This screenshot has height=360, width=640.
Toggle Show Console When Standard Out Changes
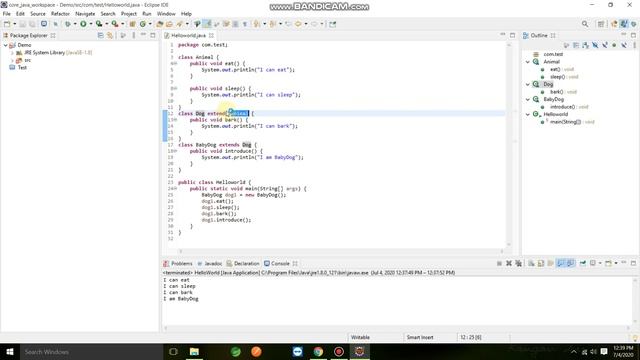click(x=560, y=263)
